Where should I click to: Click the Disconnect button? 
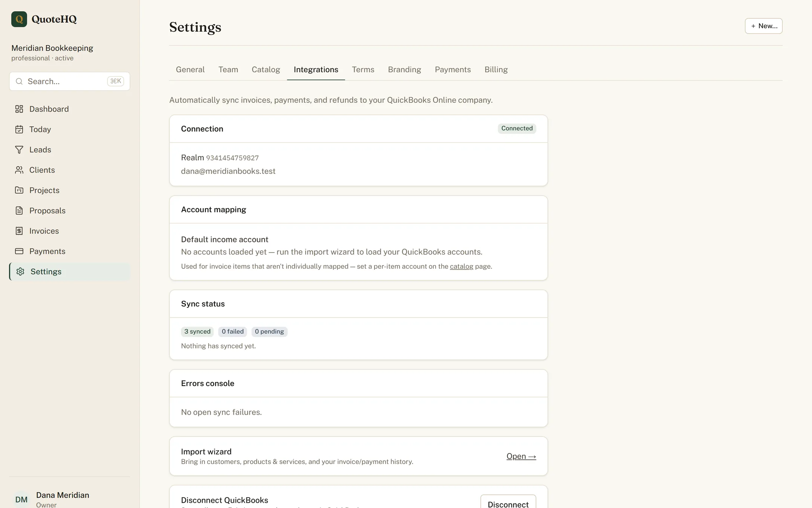pyautogui.click(x=508, y=502)
